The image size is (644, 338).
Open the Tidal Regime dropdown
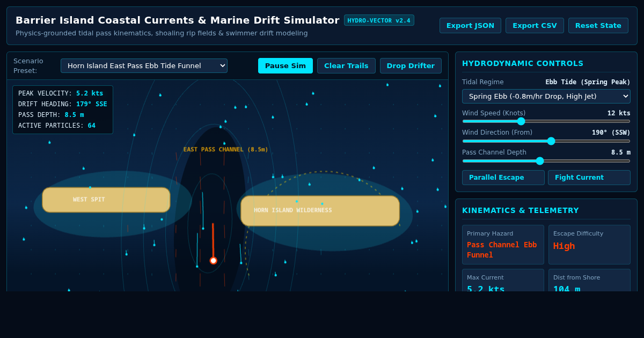[546, 96]
